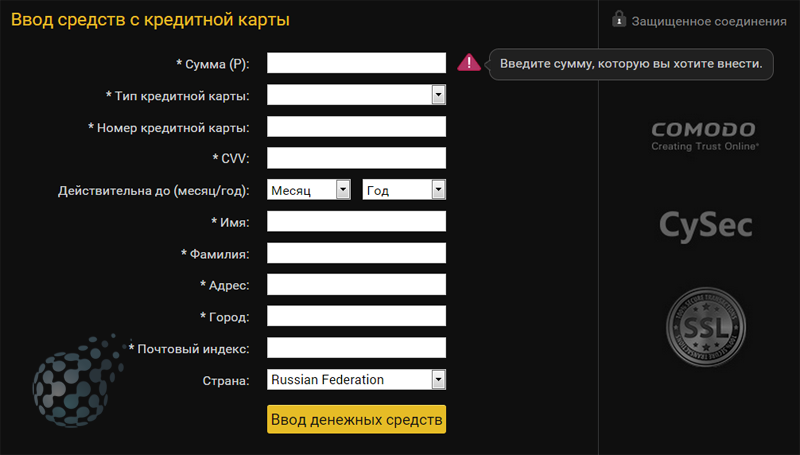Viewport: 800px width, 455px height.
Task: Click the Номер кредитной карты field
Action: [x=356, y=127]
